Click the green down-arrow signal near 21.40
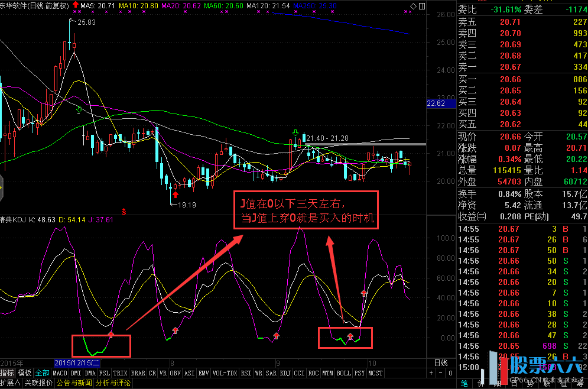This screenshot has height=389, width=588. (295, 134)
